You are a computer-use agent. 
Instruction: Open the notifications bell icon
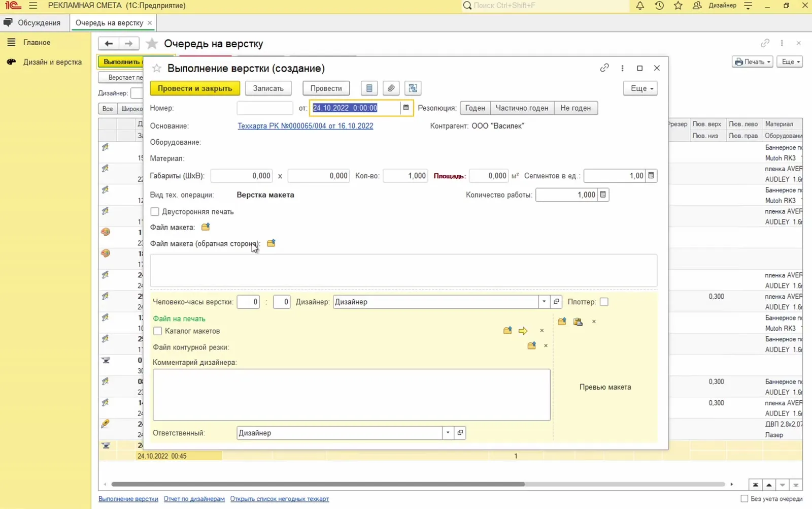[640, 6]
